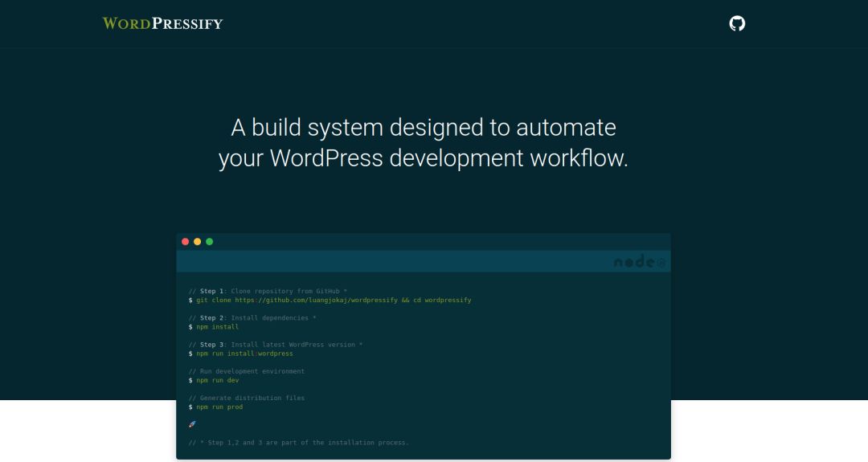Click the WordPressify logo

coord(162,23)
